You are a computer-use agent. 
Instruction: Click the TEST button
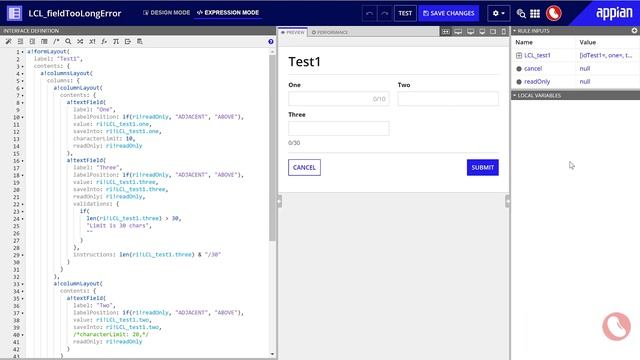[x=405, y=13]
